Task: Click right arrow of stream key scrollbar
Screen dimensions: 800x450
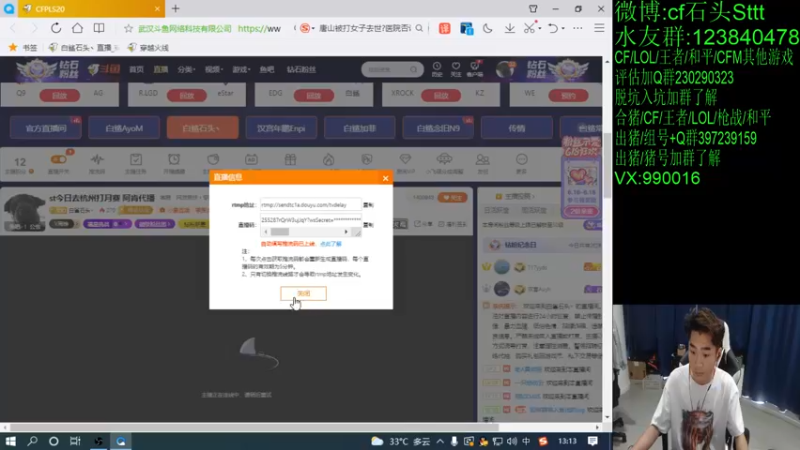Action: [x=346, y=232]
